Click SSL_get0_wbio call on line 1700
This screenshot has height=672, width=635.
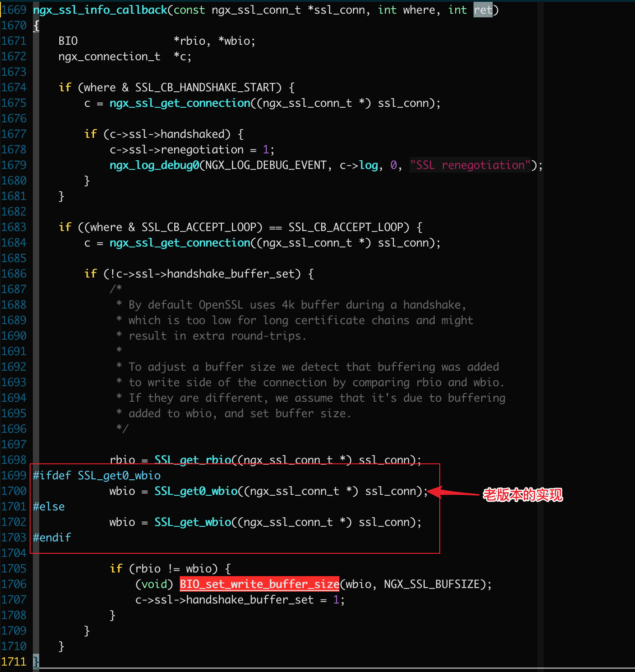196,491
